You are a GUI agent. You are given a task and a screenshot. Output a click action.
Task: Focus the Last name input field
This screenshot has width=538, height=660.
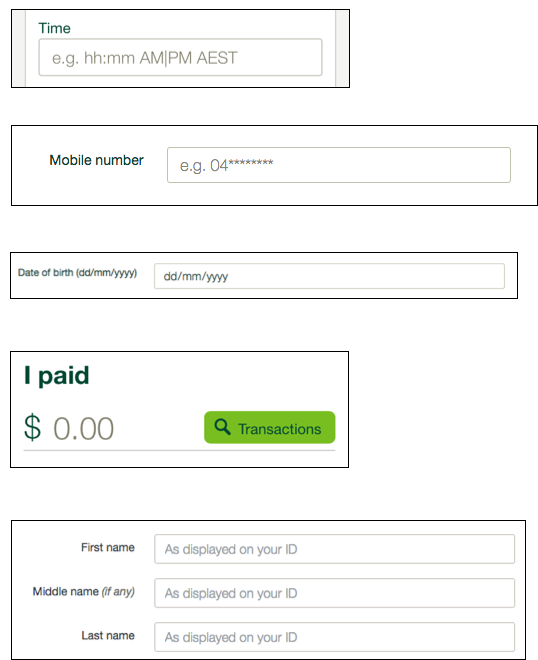pos(335,637)
